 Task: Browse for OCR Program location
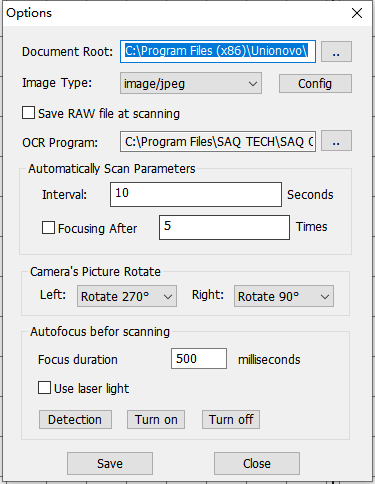336,141
